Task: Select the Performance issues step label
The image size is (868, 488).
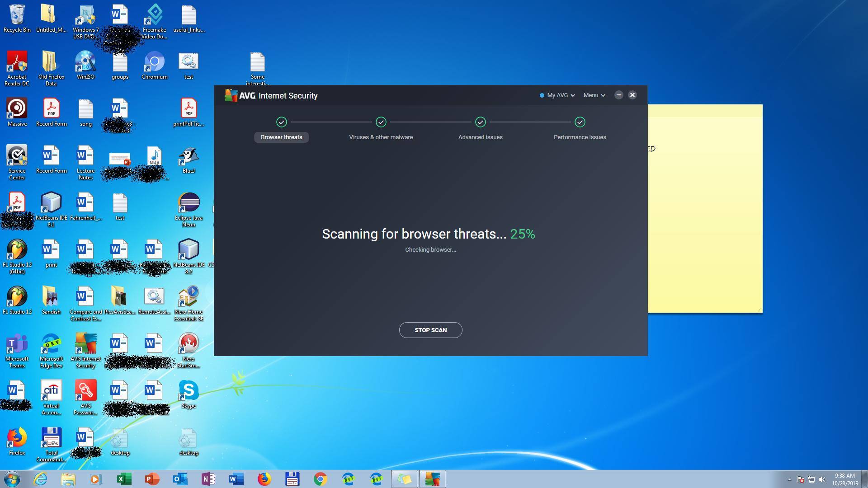Action: coord(580,137)
